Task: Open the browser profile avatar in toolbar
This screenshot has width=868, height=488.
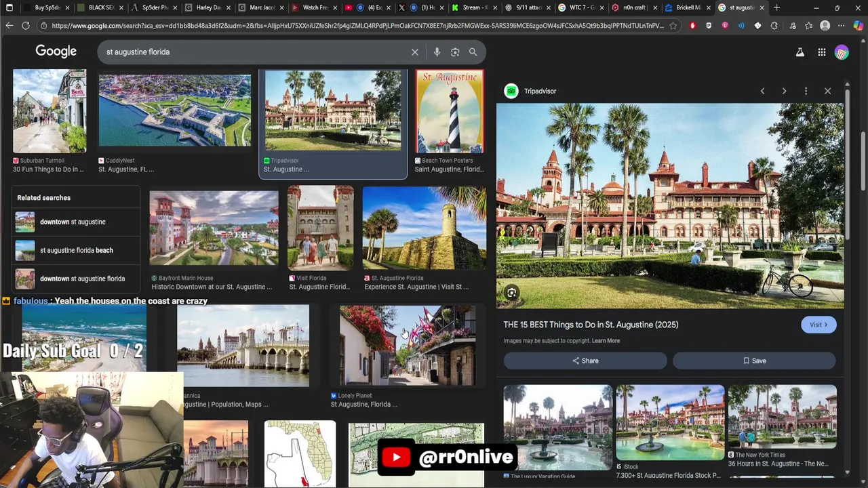Action: click(x=825, y=26)
